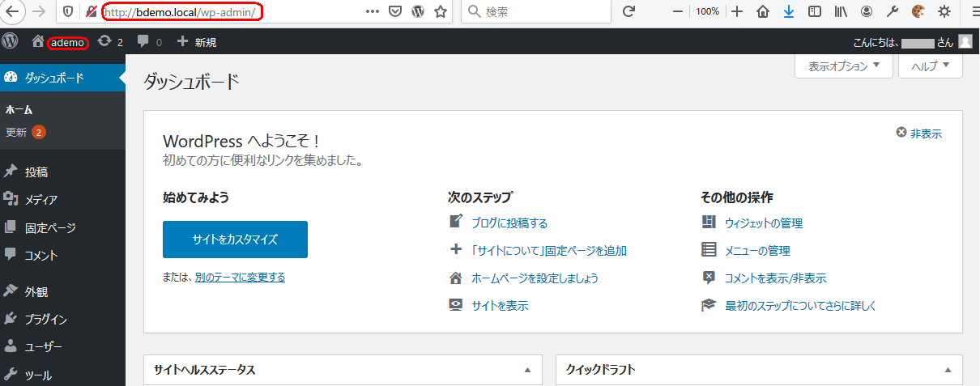Image resolution: width=980 pixels, height=386 pixels.
Task: Click the insecure connection lock icon
Action: 91,12
